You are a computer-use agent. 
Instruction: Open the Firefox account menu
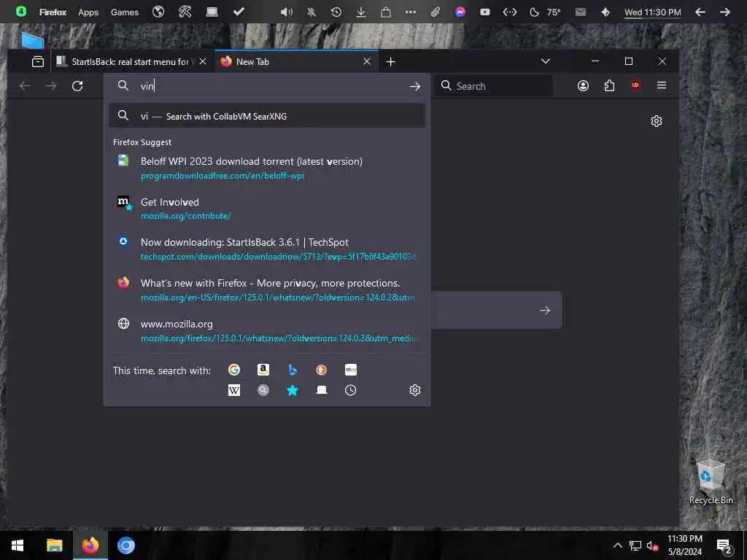(583, 86)
